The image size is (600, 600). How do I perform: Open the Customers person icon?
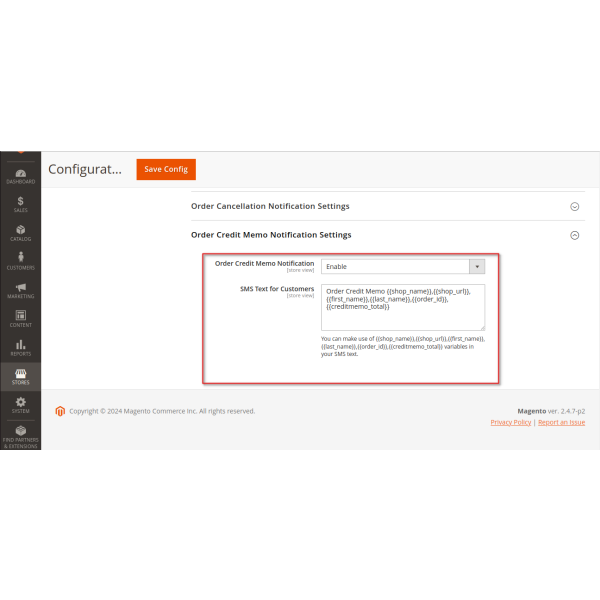[x=20, y=258]
